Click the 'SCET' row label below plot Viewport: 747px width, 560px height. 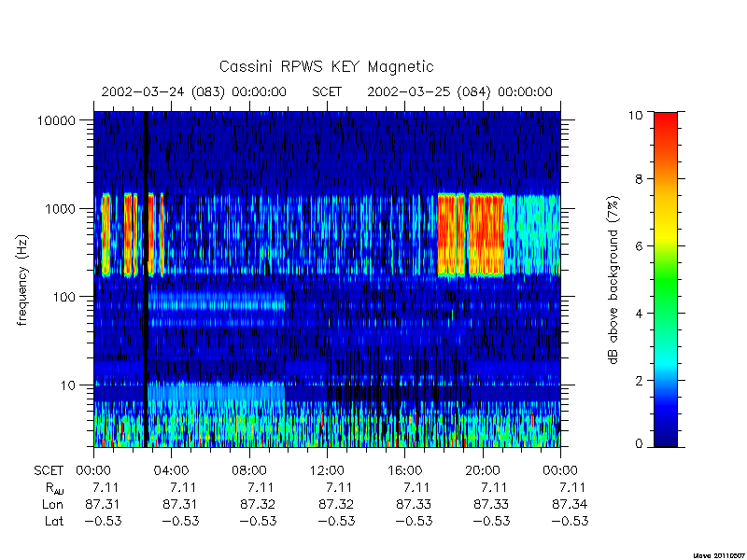click(x=49, y=471)
